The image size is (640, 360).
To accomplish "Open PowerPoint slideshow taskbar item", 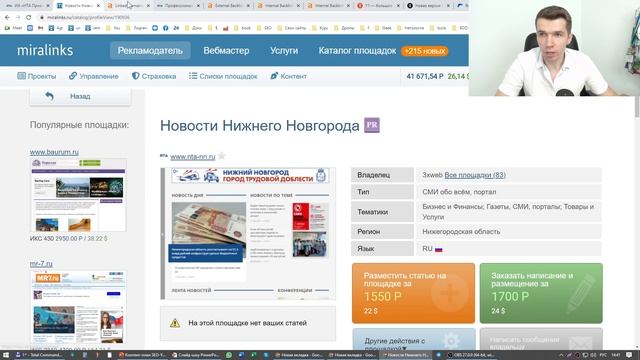I will click(x=196, y=355).
